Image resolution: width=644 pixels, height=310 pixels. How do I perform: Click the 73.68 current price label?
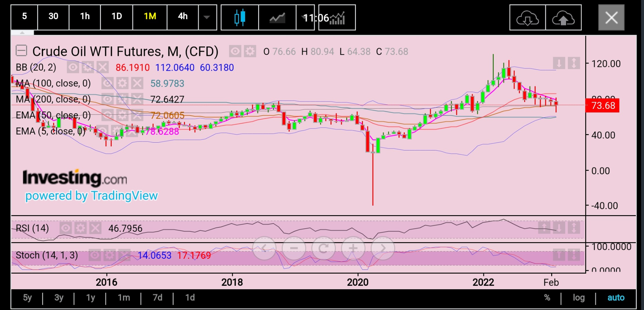pyautogui.click(x=602, y=106)
